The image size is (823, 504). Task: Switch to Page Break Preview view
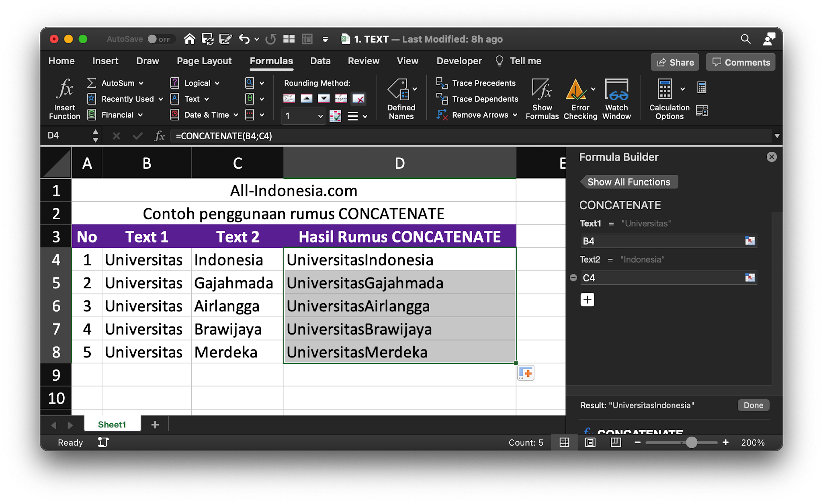[x=616, y=443]
